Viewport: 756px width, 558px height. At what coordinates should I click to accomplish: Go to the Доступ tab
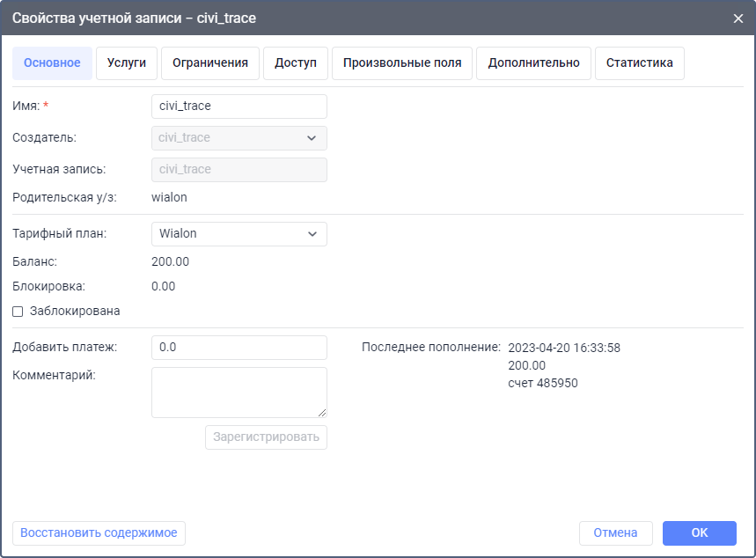tap(296, 63)
